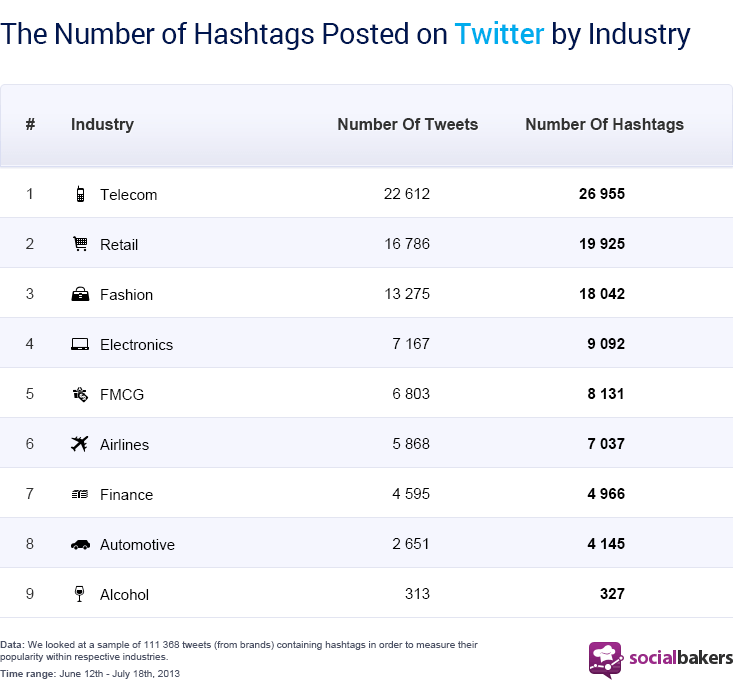The height and width of the screenshot is (700, 733).
Task: Select the Industry column header
Action: [102, 125]
